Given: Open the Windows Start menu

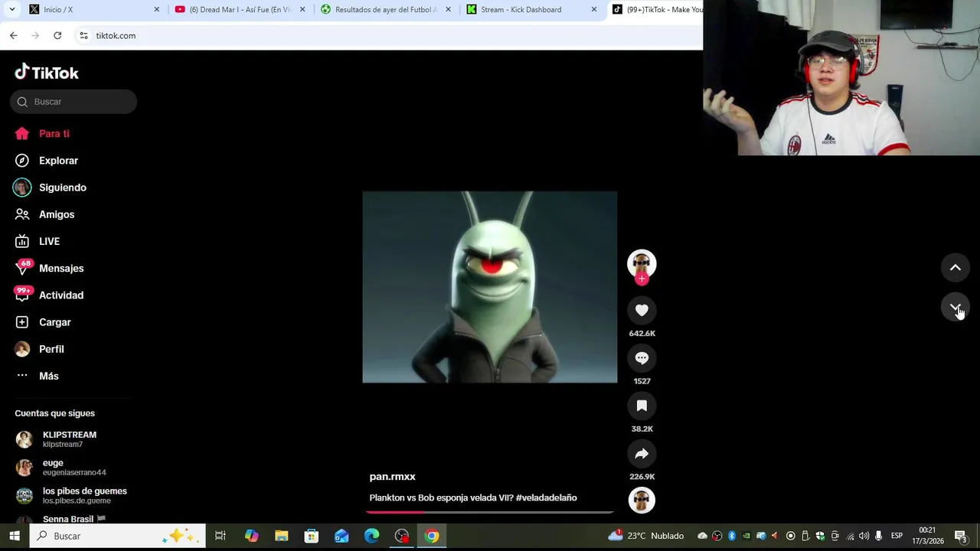Looking at the screenshot, I should (14, 536).
